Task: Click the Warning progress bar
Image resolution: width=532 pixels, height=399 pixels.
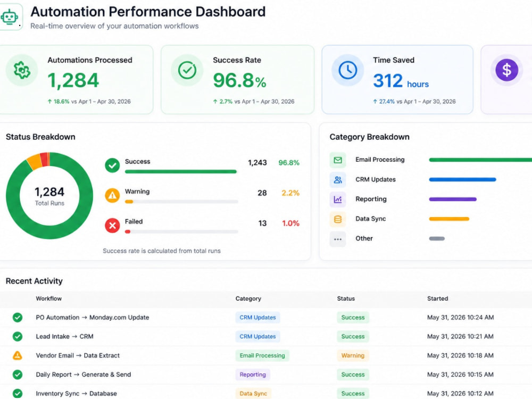Action: pyautogui.click(x=181, y=202)
